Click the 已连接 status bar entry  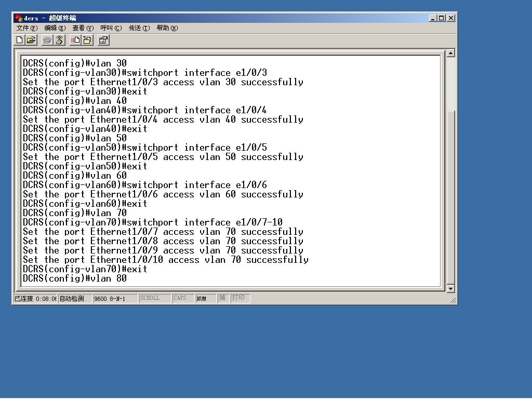coord(35,299)
